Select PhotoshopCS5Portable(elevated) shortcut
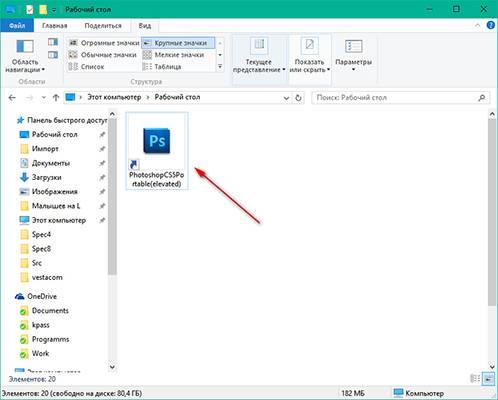The height and width of the screenshot is (400, 498). click(157, 151)
